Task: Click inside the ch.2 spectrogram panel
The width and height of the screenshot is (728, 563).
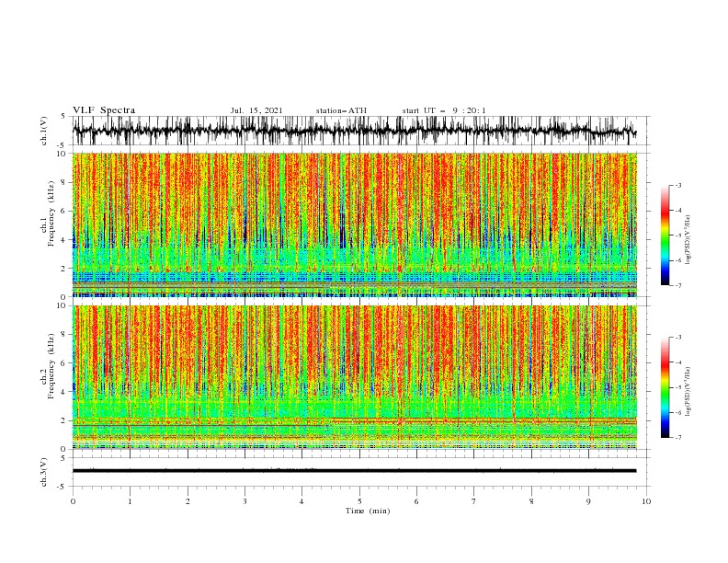Action: coord(355,377)
